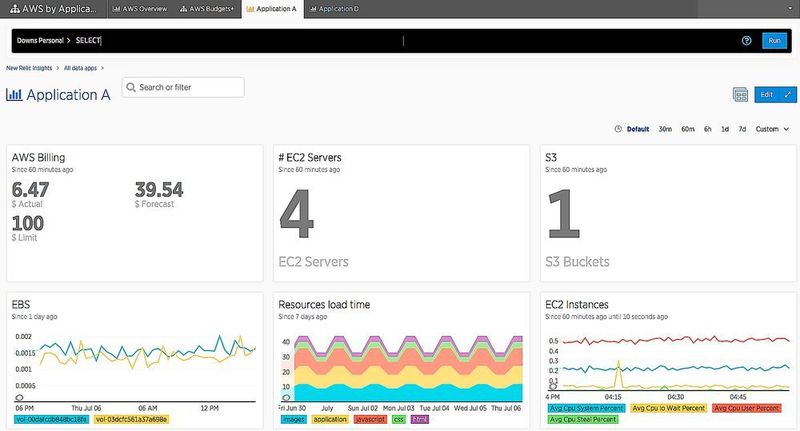Open the Custom time range dropdown
Screen dimensions: 800x431
(772, 129)
